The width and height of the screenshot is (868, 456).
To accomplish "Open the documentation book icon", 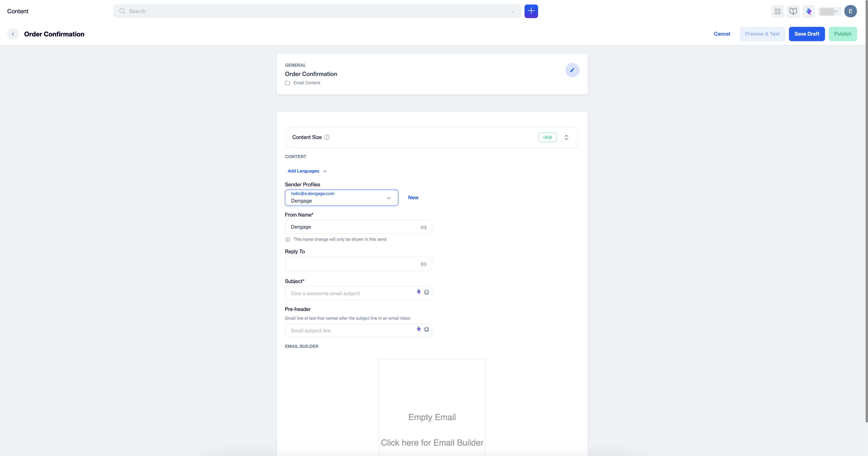I will click(793, 11).
